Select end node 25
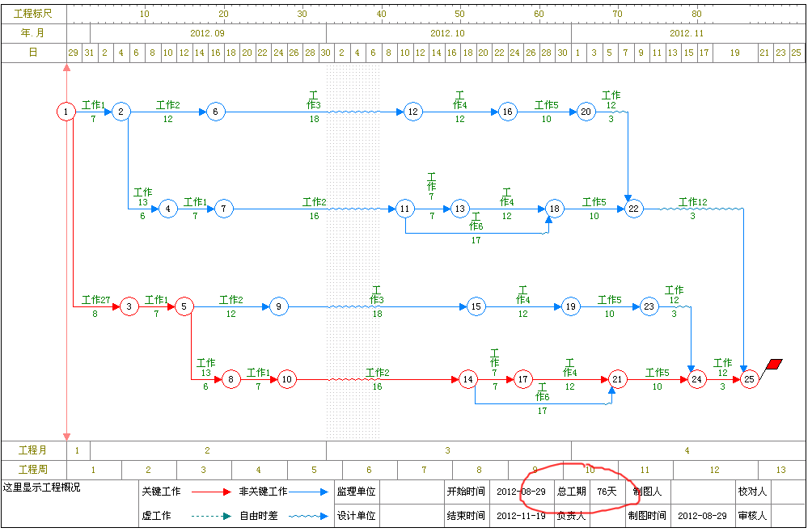The height and width of the screenshot is (532, 812). click(x=750, y=379)
